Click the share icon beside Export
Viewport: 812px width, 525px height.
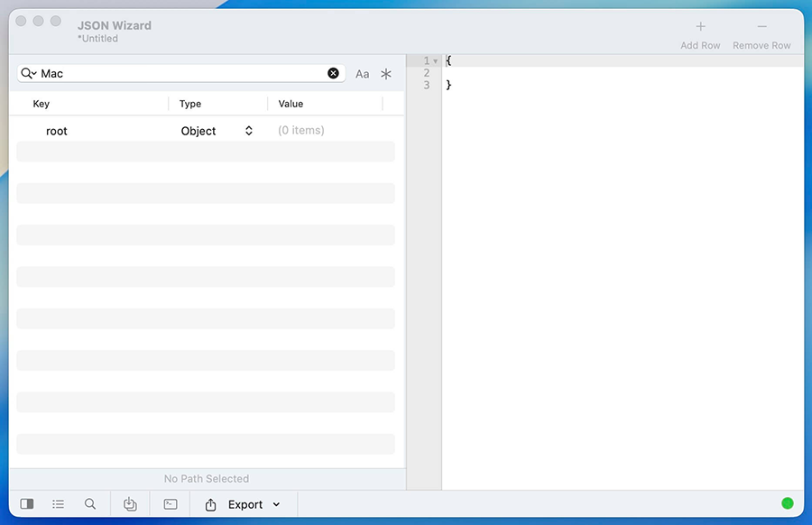click(x=211, y=504)
